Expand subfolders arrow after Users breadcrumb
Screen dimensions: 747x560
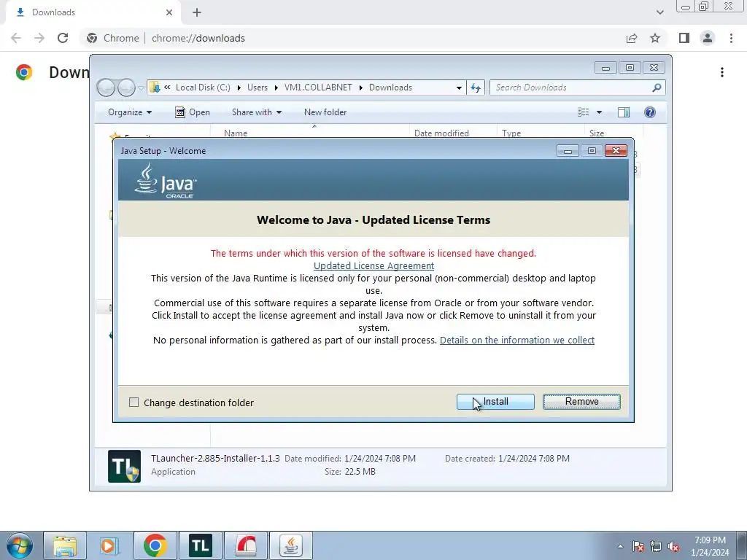coord(276,87)
